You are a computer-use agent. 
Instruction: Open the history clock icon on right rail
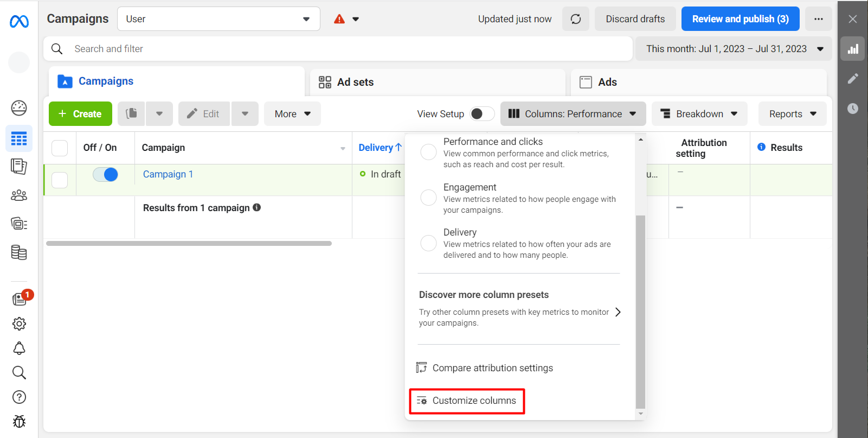pyautogui.click(x=853, y=109)
